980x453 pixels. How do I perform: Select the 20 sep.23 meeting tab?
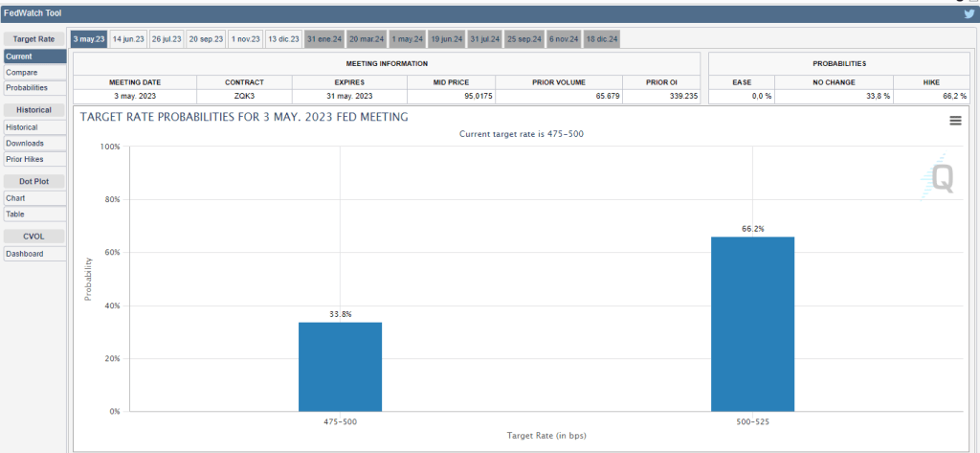(x=207, y=39)
